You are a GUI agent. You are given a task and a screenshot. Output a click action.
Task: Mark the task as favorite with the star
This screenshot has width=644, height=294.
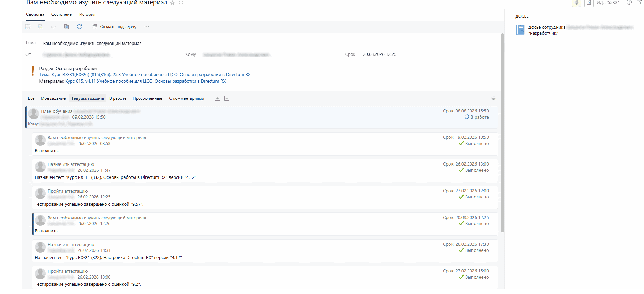[x=172, y=3]
